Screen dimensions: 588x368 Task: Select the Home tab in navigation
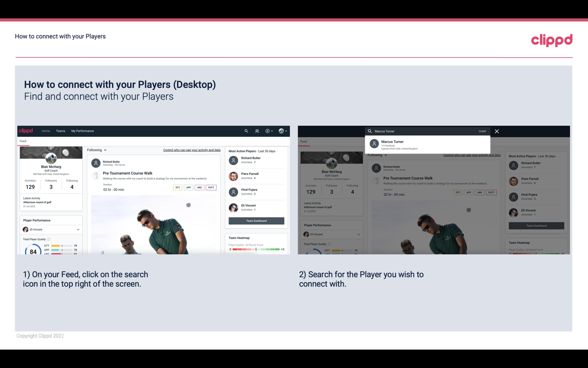pyautogui.click(x=46, y=131)
